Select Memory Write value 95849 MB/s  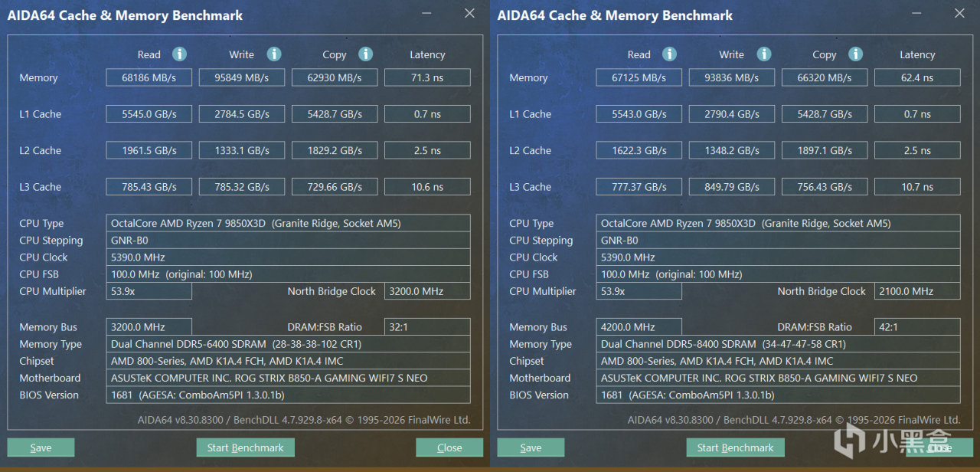pyautogui.click(x=242, y=77)
